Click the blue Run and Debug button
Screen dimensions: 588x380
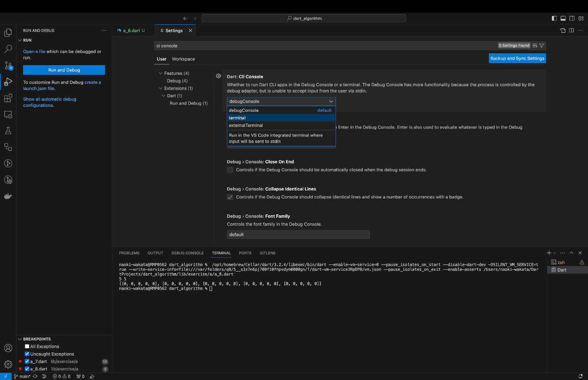(x=64, y=70)
